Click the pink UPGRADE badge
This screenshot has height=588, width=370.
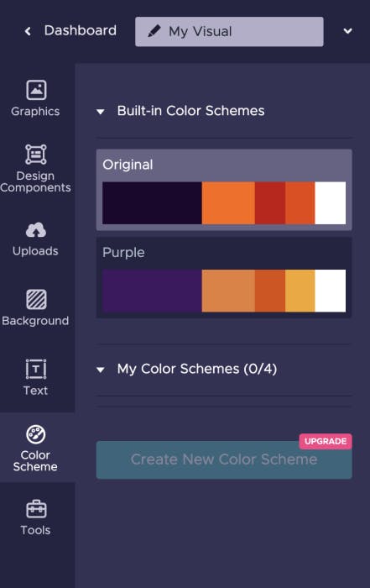click(326, 441)
